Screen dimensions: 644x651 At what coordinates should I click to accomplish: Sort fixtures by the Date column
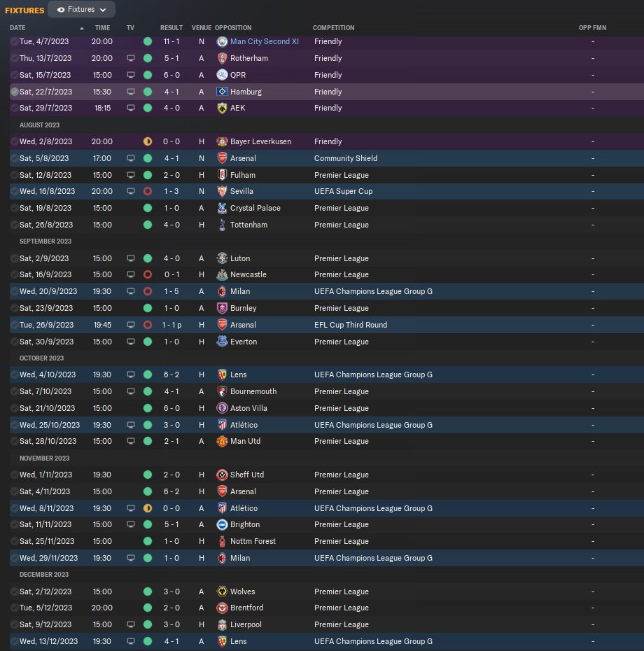(x=17, y=28)
